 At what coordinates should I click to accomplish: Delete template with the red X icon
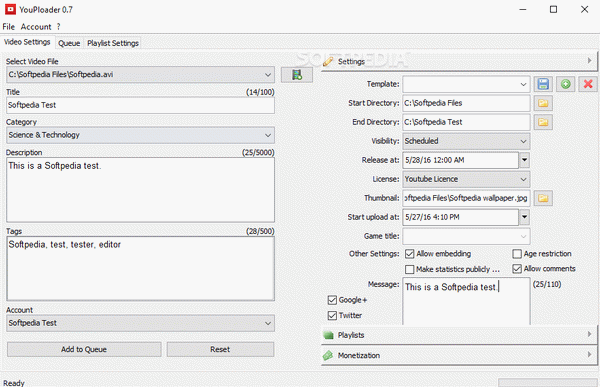point(588,84)
